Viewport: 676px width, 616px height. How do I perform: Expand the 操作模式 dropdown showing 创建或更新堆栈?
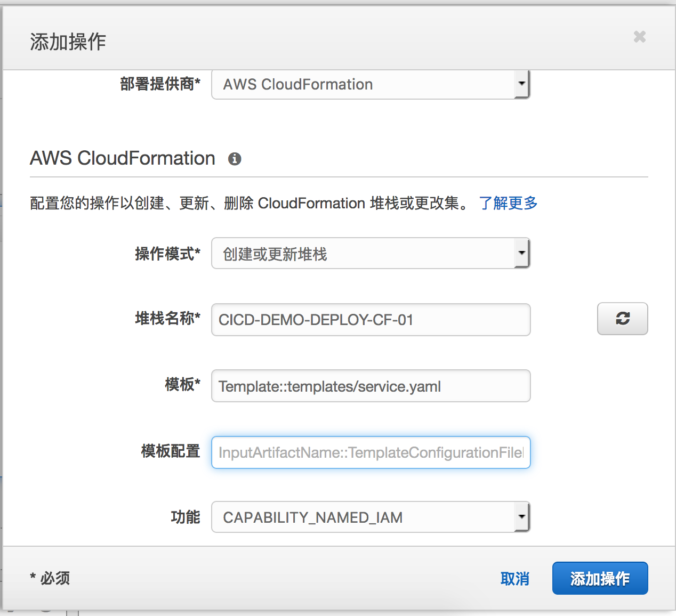[371, 254]
